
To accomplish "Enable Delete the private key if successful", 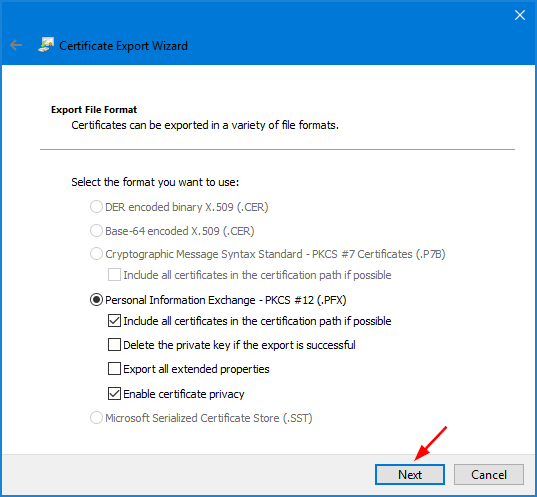I will click(x=114, y=345).
